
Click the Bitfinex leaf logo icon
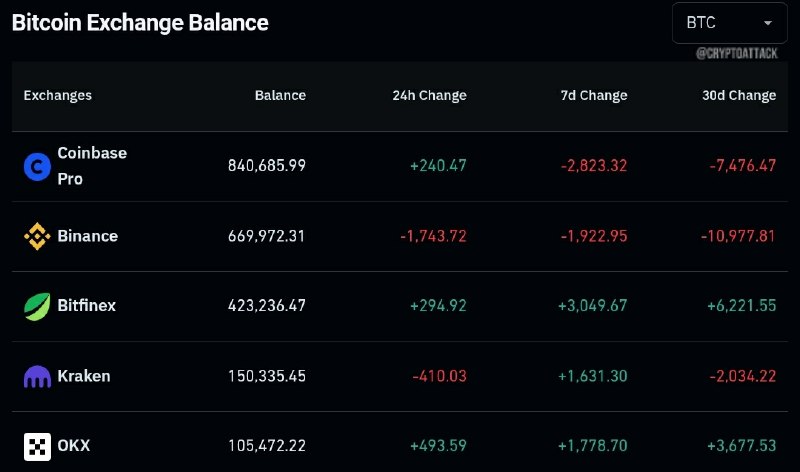click(37, 306)
